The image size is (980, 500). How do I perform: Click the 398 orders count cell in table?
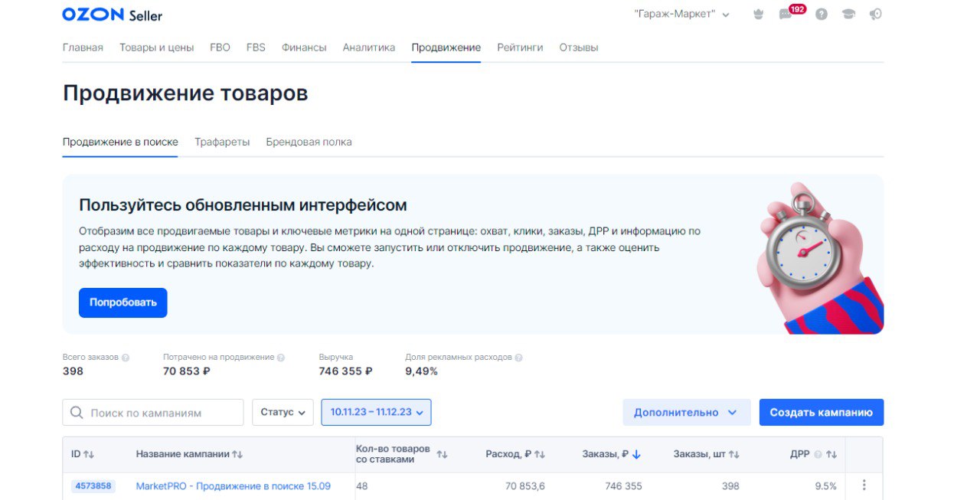point(730,486)
